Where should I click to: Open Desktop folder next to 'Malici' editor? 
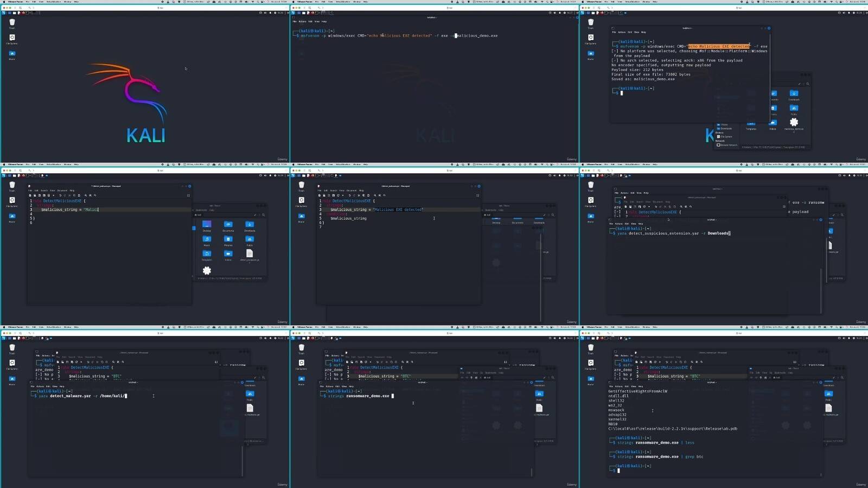tap(207, 226)
